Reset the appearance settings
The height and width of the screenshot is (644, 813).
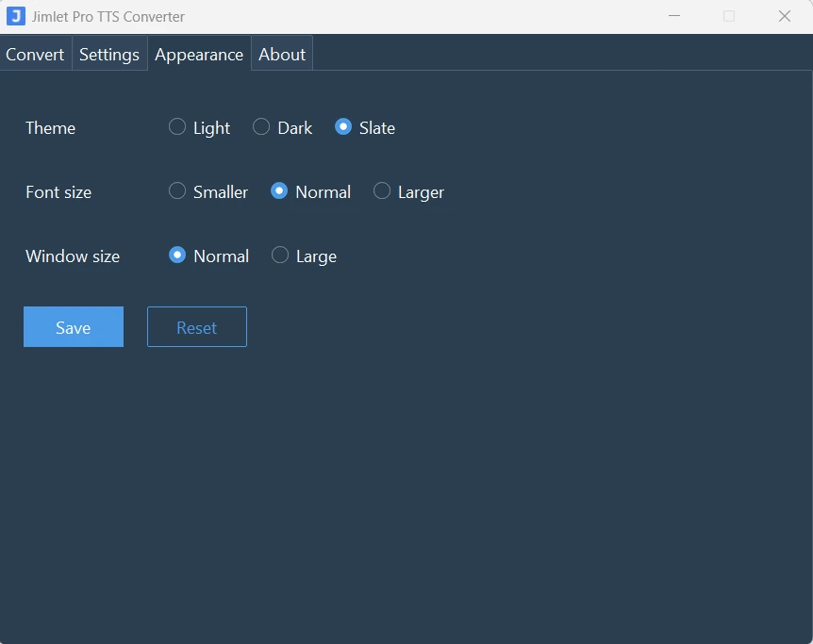[x=196, y=326]
